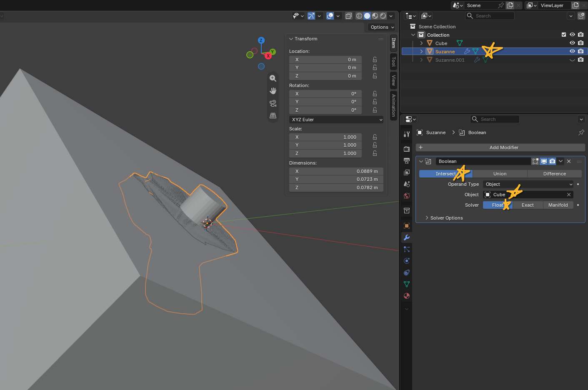This screenshot has width=588, height=390.
Task: Toggle Boolean modifier edit mode display
Action: coord(535,161)
